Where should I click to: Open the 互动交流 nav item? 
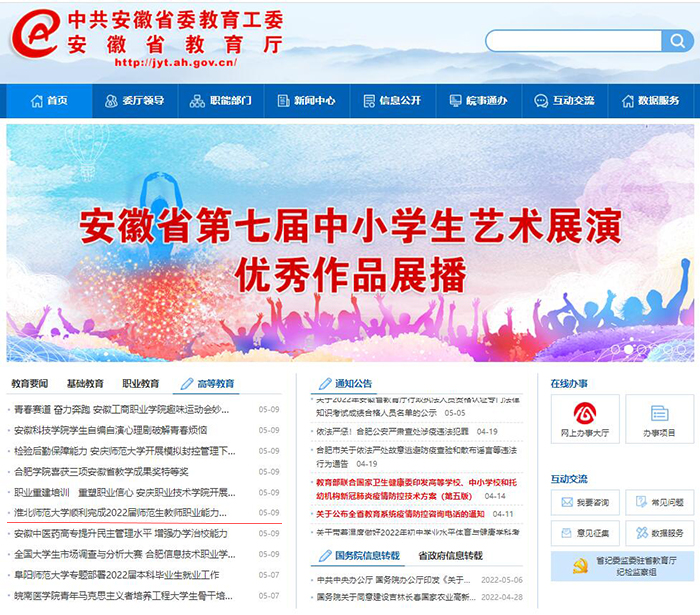[x=564, y=101]
